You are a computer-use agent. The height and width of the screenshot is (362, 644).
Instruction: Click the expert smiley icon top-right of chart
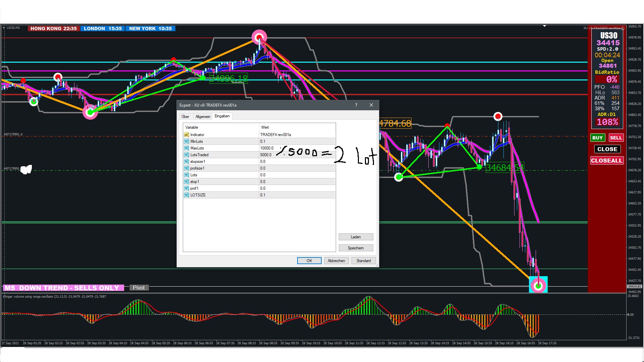pyautogui.click(x=623, y=28)
